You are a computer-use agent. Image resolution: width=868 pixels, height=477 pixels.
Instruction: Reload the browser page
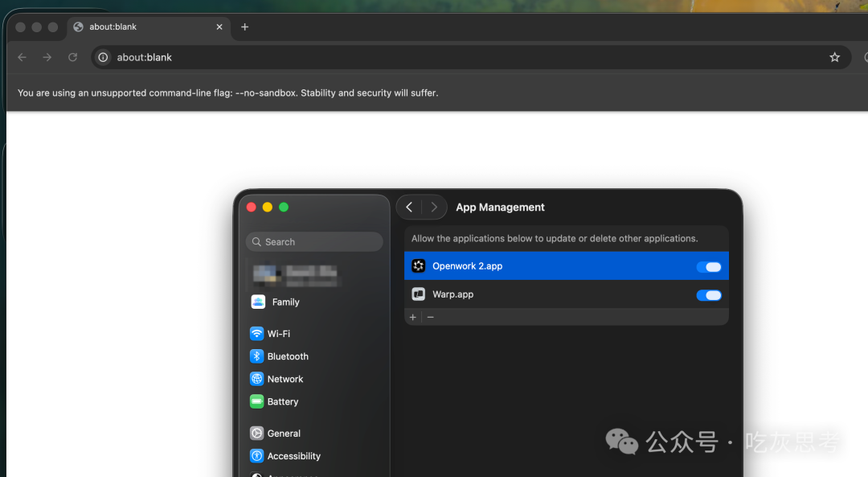[x=72, y=57]
